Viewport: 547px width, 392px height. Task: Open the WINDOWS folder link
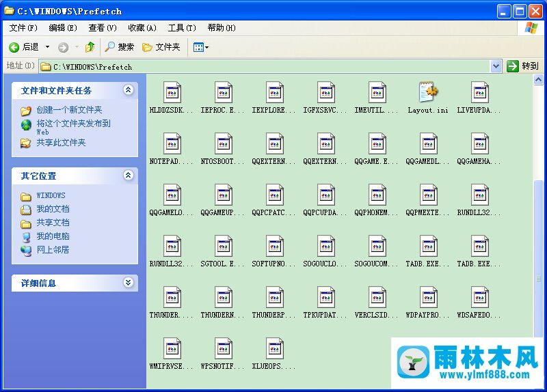click(51, 195)
